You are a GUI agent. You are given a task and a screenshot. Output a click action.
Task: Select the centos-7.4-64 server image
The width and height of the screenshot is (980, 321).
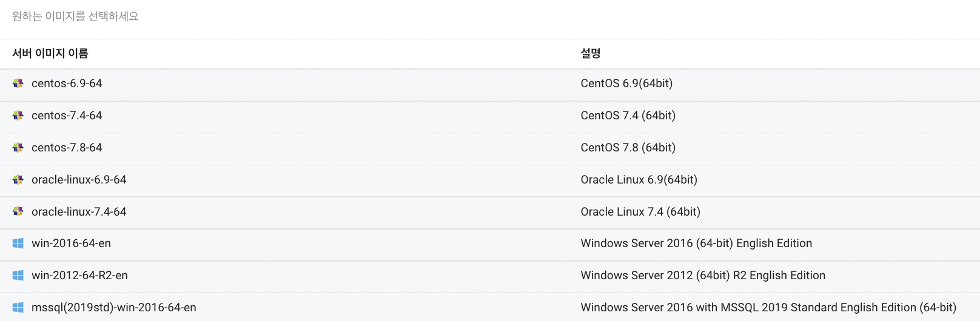pos(67,116)
